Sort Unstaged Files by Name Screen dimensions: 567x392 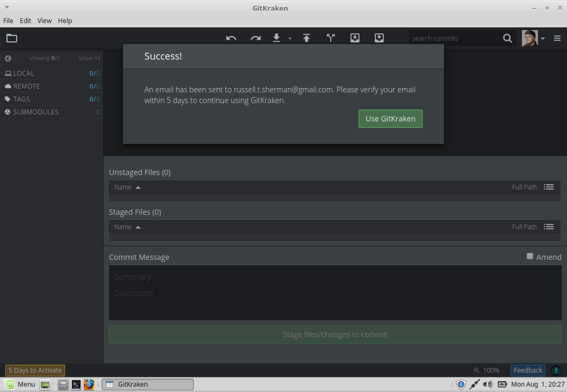click(127, 187)
